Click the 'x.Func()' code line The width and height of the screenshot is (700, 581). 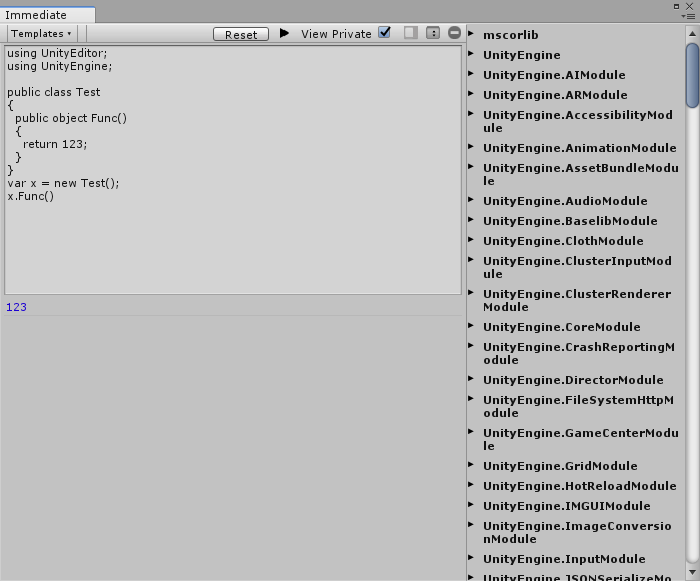(x=30, y=196)
